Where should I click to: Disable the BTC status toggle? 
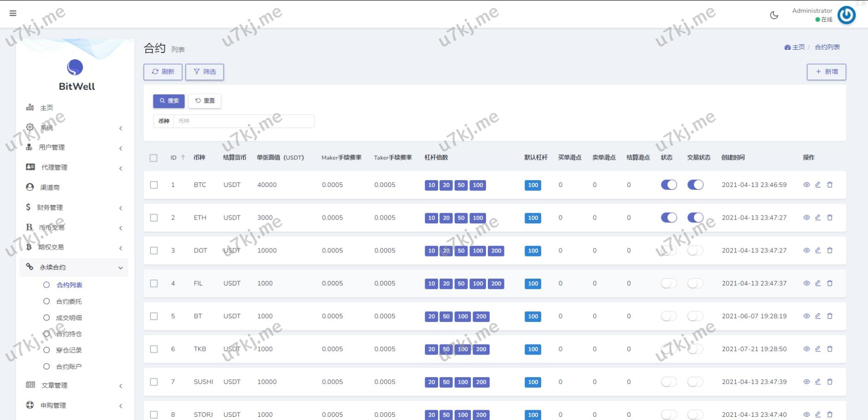point(669,185)
